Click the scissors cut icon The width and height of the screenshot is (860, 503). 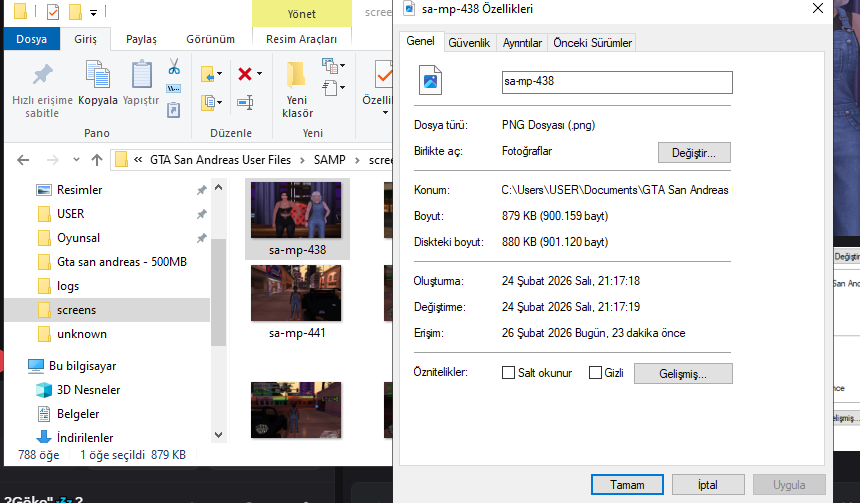174,67
